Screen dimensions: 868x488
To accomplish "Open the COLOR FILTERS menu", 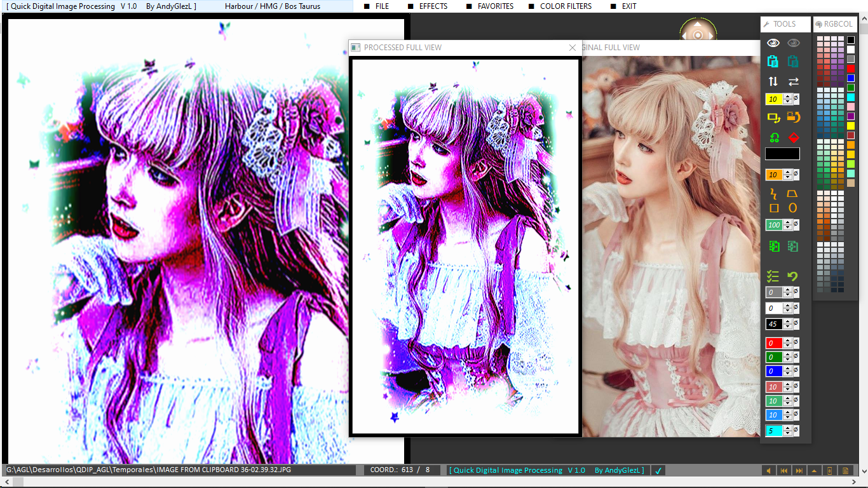I will coord(566,6).
